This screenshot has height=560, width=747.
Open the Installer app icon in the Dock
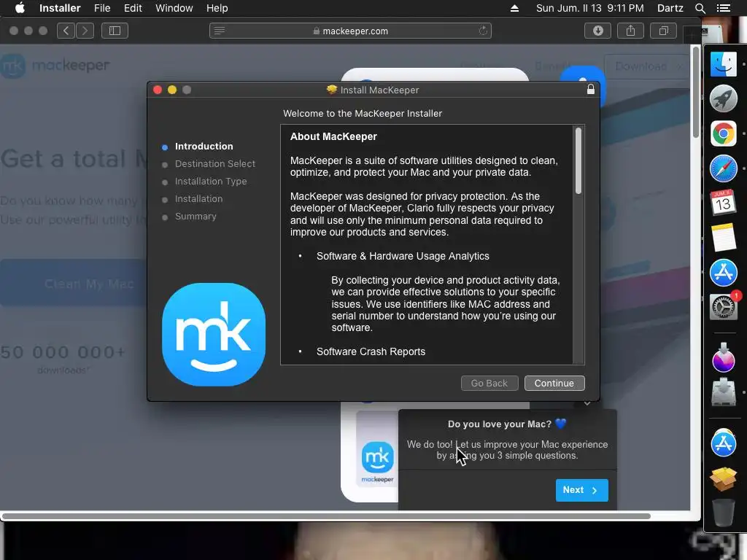click(723, 392)
